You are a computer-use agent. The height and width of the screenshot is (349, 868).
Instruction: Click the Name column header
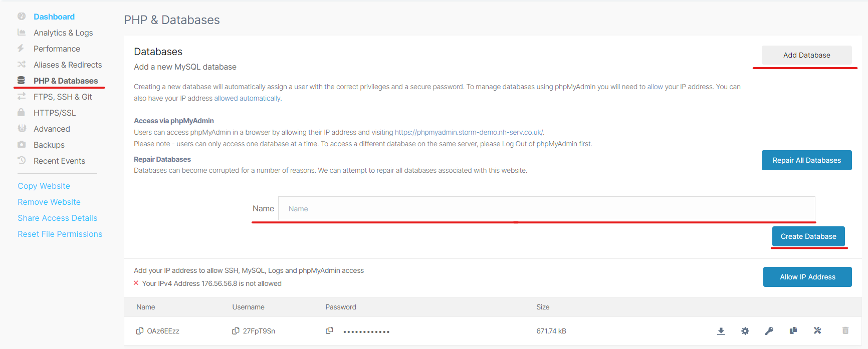click(x=146, y=307)
